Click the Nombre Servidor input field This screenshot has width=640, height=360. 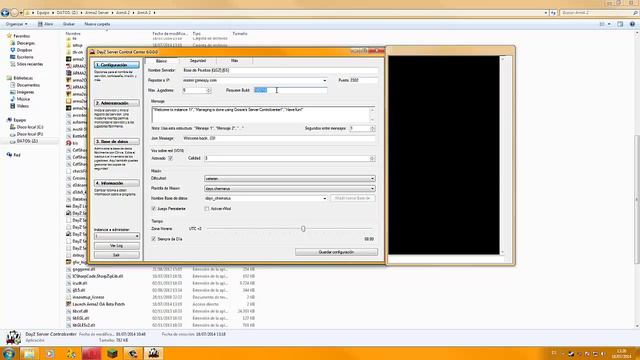coord(280,71)
